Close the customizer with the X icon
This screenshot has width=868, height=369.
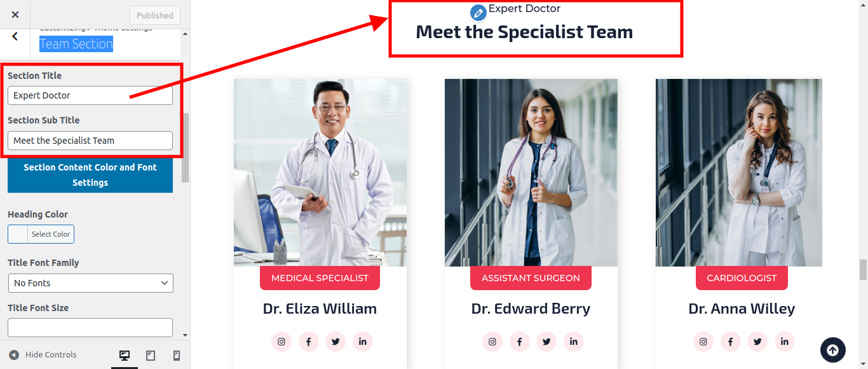point(15,15)
